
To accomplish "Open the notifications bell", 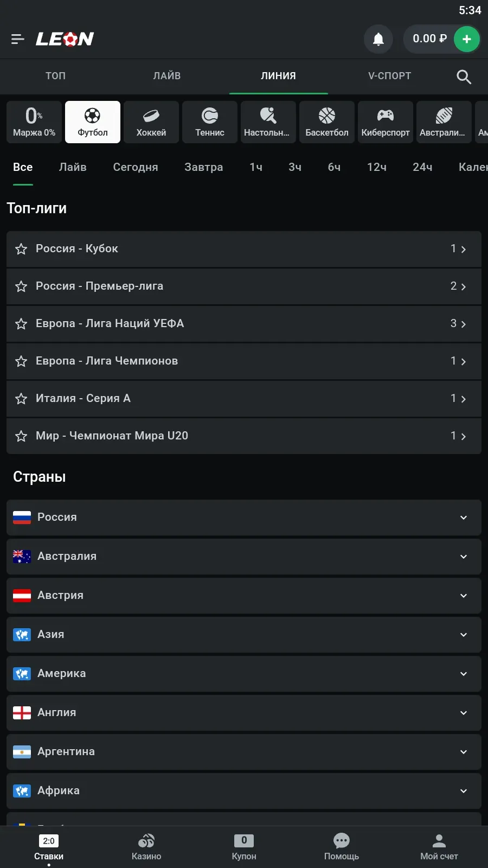I will pos(378,39).
